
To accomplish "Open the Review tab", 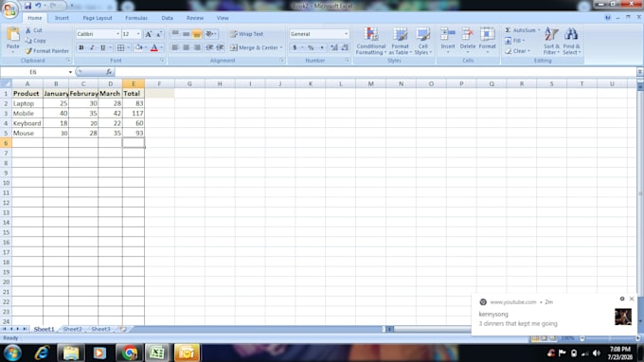I will pos(195,18).
